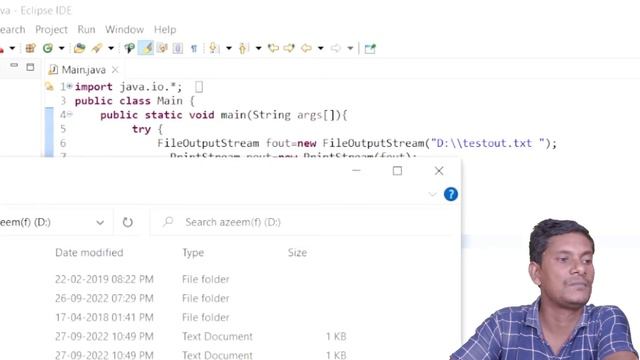The image size is (640, 360).
Task: Click the New Java Package toolbar icon
Action: pyautogui.click(x=30, y=48)
